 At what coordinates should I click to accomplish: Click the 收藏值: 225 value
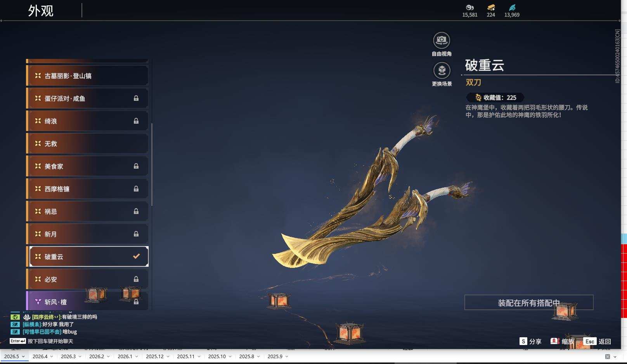click(x=500, y=98)
